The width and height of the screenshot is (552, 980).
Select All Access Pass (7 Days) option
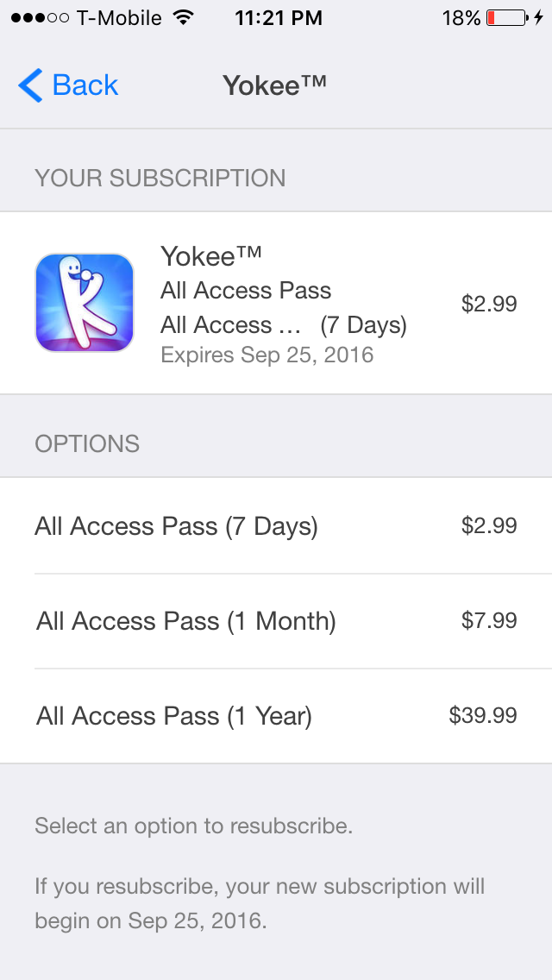click(x=176, y=526)
